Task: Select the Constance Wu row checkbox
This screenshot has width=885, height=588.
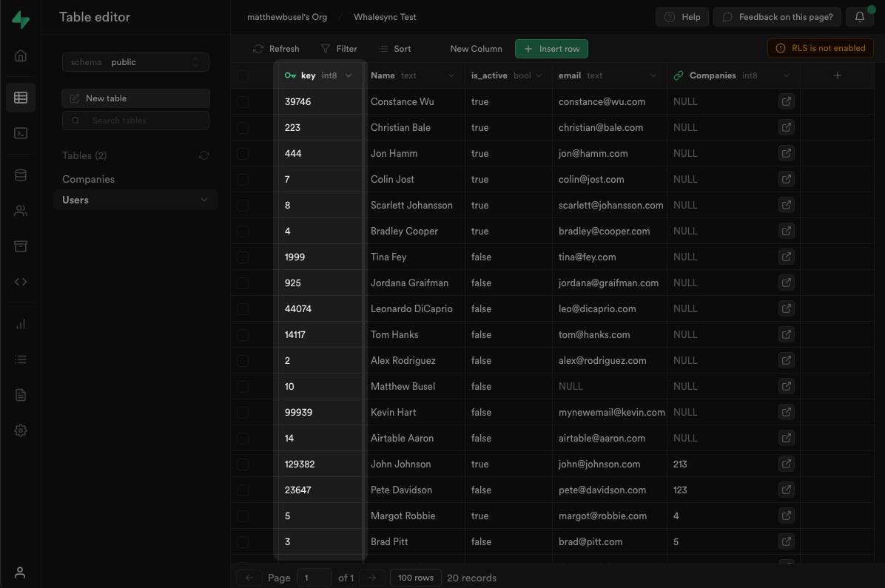Action: (x=243, y=102)
